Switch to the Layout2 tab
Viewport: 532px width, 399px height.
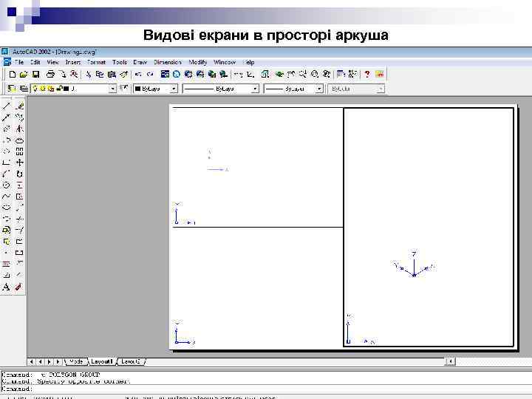click(x=131, y=361)
